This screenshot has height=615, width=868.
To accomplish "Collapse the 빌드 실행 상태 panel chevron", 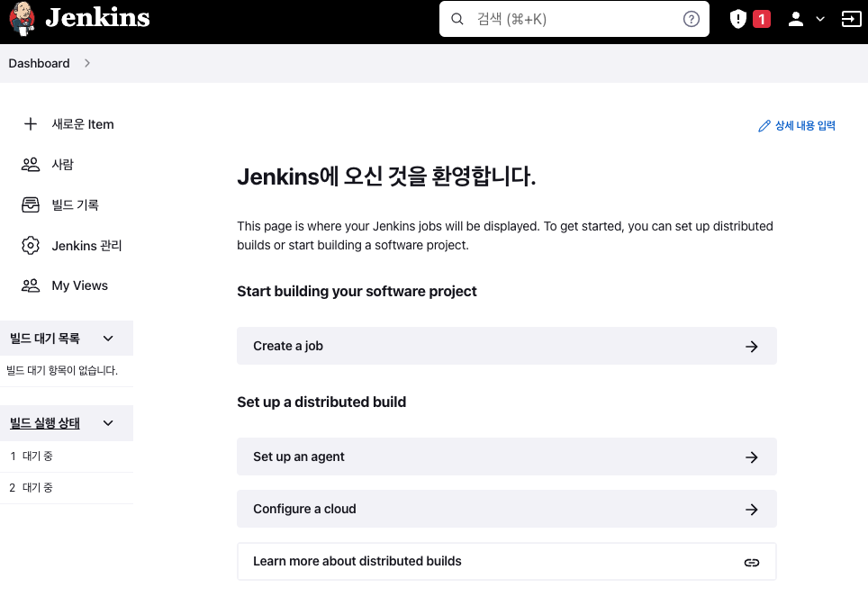I will point(108,423).
